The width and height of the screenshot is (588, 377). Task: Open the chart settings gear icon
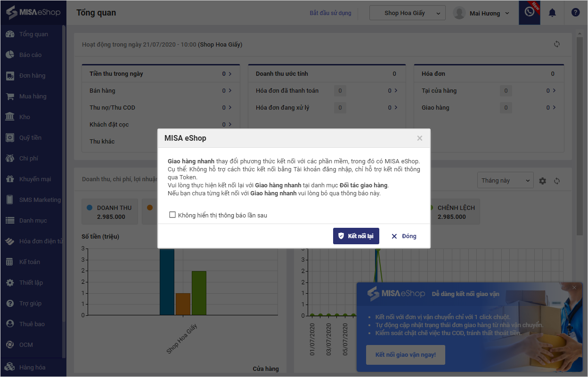(x=543, y=181)
